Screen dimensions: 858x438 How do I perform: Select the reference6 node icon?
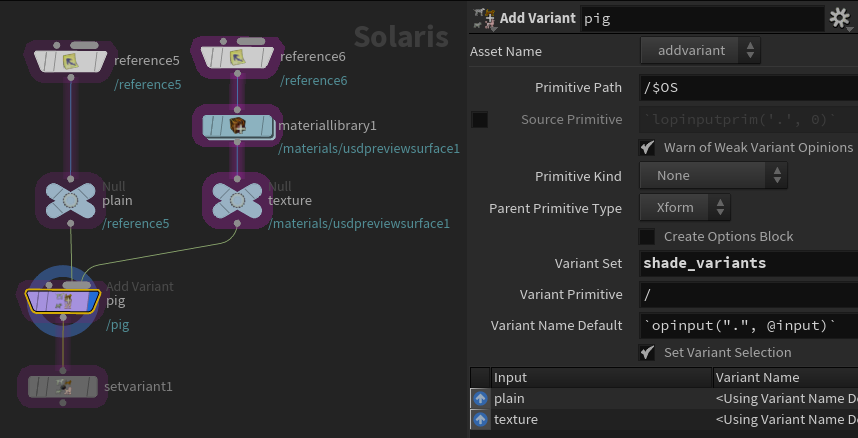pos(237,56)
